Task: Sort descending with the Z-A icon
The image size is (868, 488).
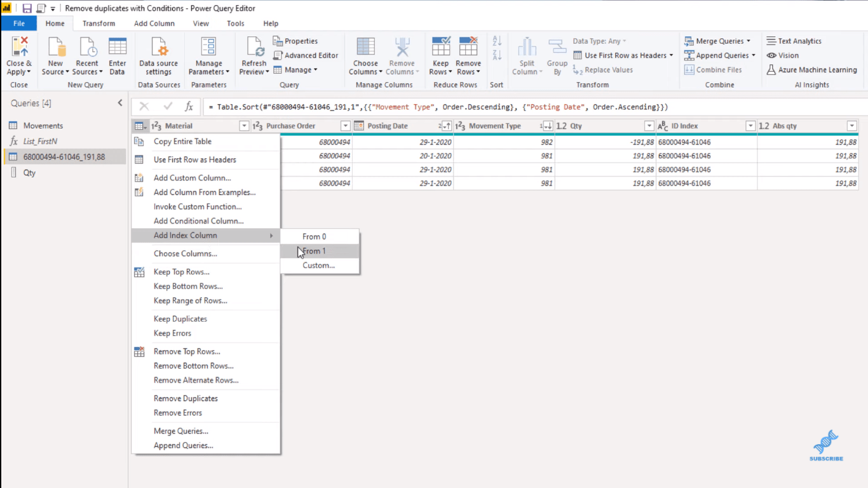Action: pyautogui.click(x=497, y=55)
